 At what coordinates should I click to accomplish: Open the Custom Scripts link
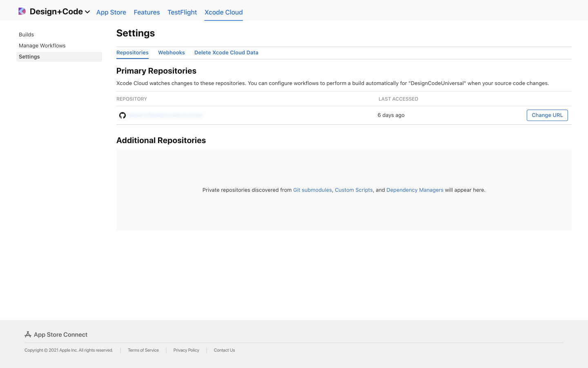click(x=354, y=190)
